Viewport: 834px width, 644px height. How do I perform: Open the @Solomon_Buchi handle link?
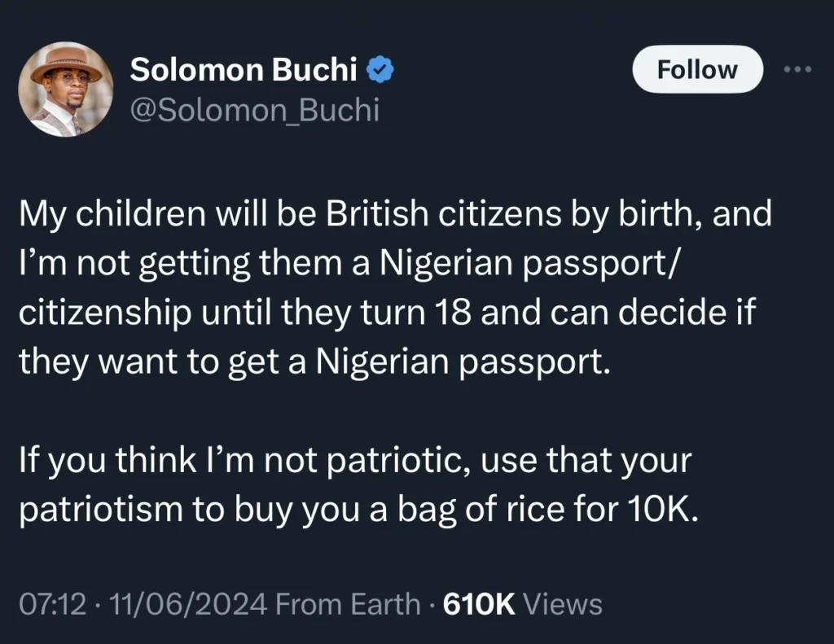pyautogui.click(x=254, y=111)
